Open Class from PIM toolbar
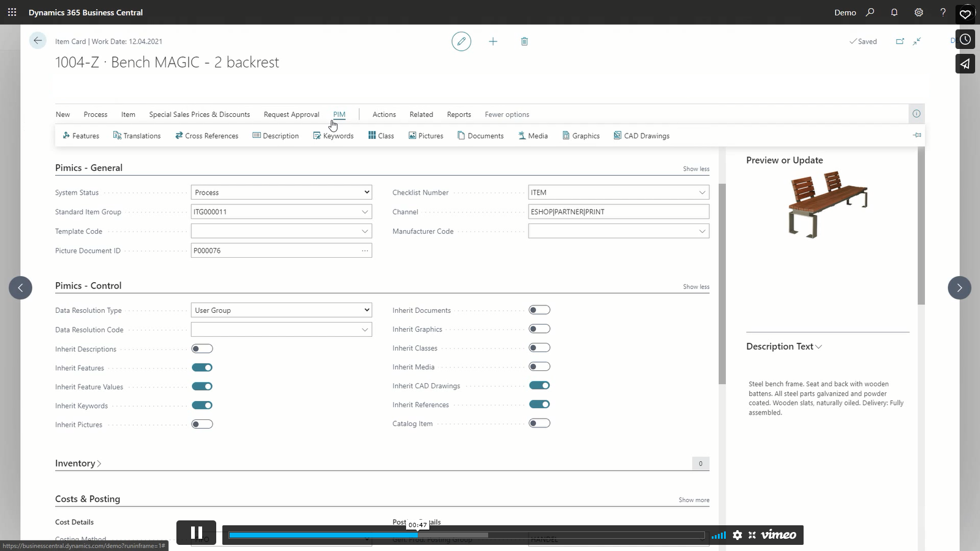 coord(381,136)
